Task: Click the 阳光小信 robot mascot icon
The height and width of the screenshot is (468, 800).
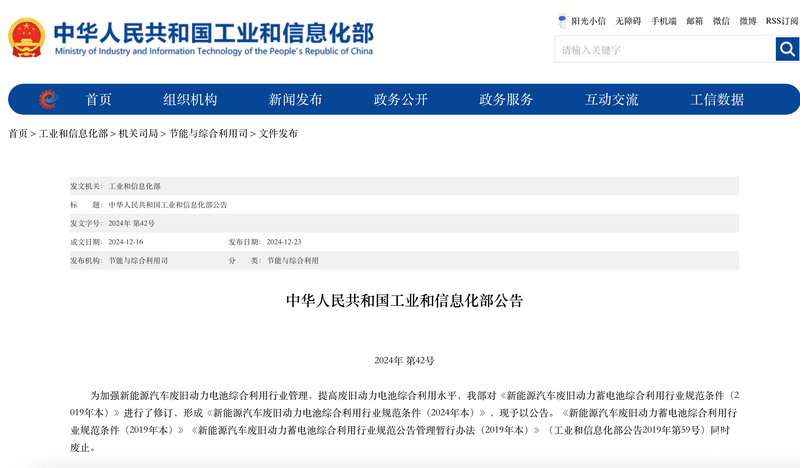Action: click(x=562, y=21)
